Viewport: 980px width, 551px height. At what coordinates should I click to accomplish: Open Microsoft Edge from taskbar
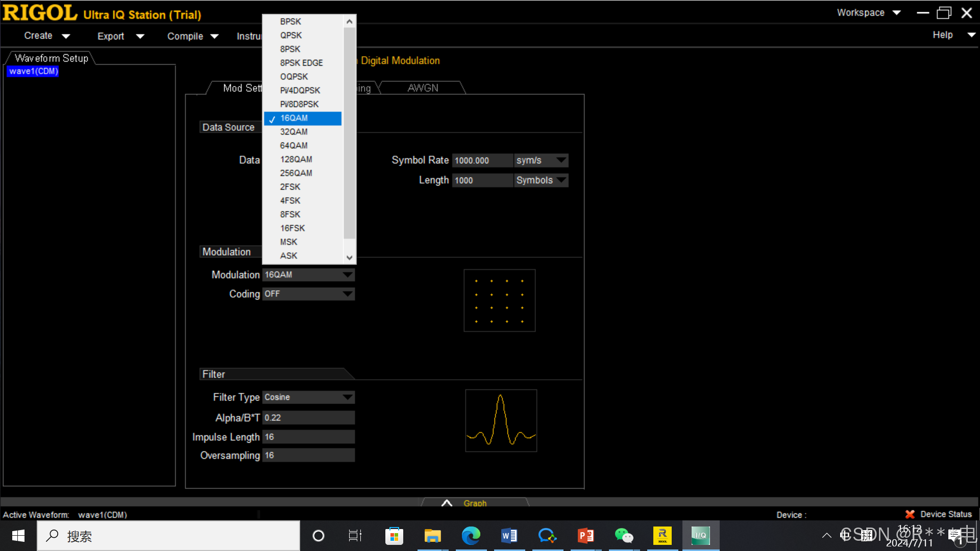tap(471, 536)
